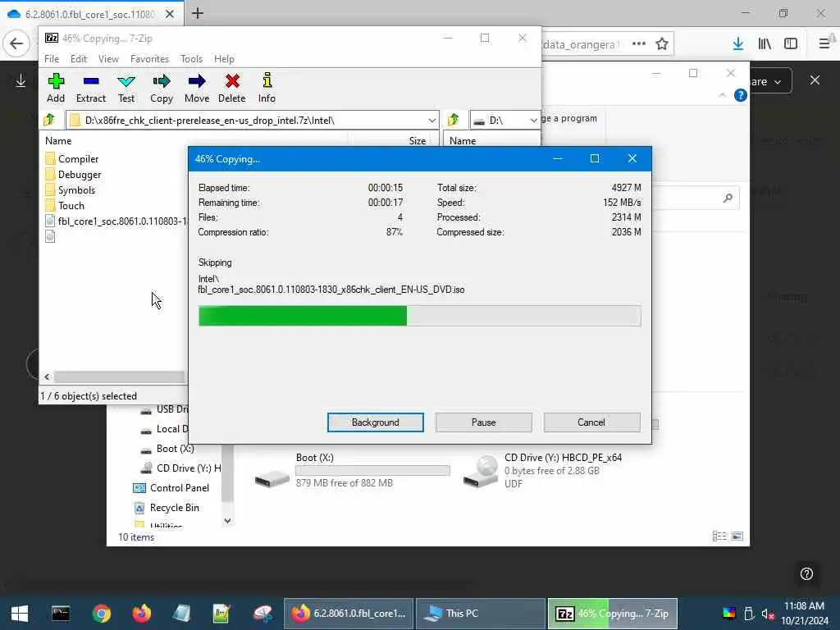Image resolution: width=840 pixels, height=630 pixels.
Task: Open the View menu in 7-Zip
Action: [x=108, y=59]
